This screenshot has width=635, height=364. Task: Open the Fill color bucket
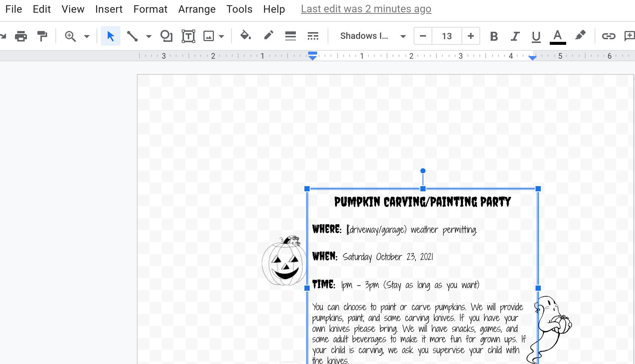click(246, 36)
